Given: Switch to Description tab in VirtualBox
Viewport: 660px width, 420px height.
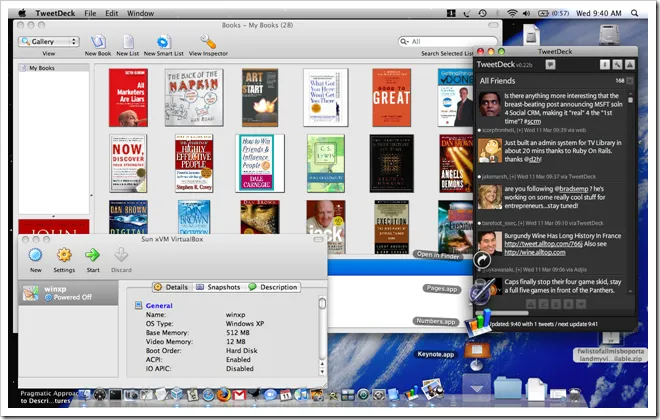Looking at the screenshot, I should 273,287.
